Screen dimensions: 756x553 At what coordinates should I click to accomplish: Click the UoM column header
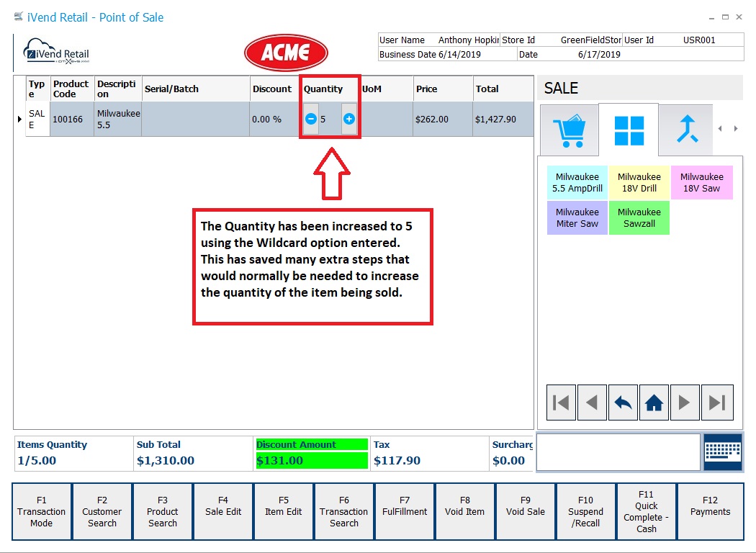click(386, 89)
